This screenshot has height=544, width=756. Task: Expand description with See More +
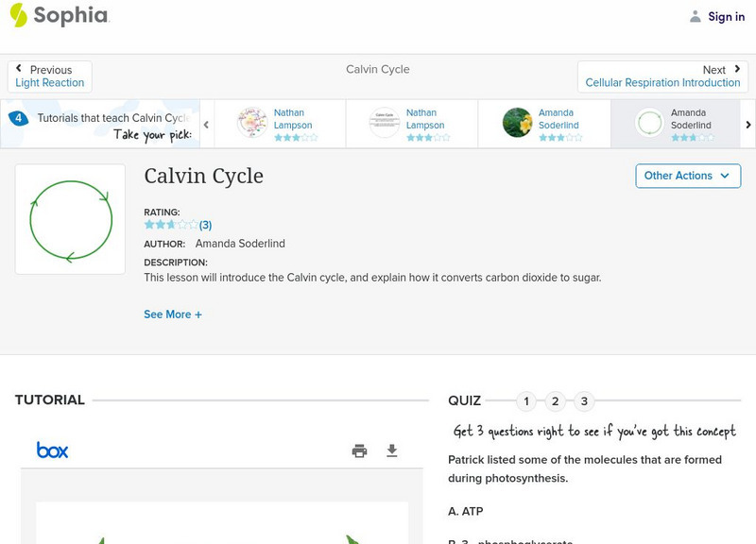coord(173,314)
